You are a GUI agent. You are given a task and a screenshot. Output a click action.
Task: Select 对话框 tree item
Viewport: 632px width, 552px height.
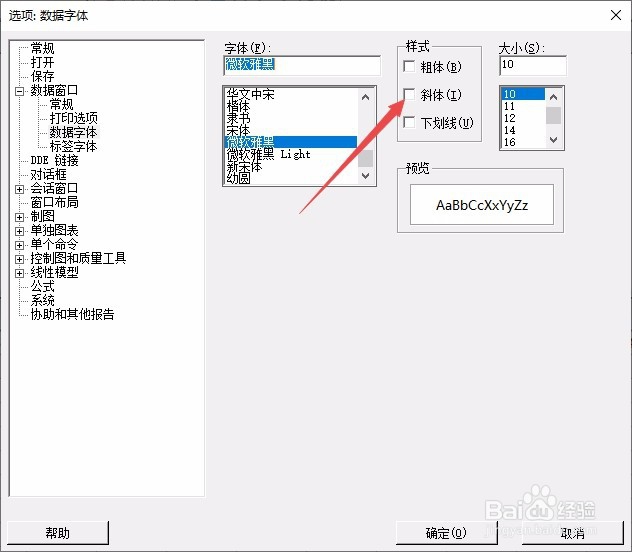48,174
